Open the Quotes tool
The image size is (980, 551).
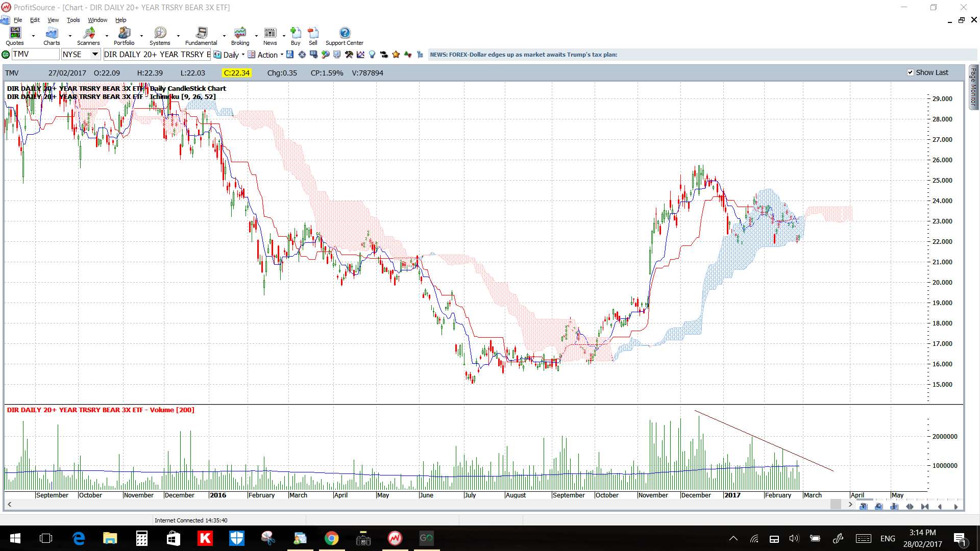click(x=15, y=36)
